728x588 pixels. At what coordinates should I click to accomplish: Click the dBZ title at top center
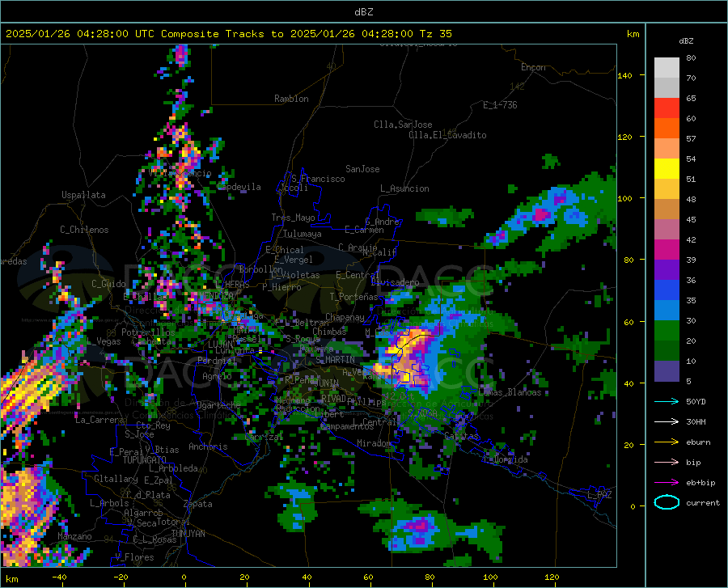(x=363, y=12)
